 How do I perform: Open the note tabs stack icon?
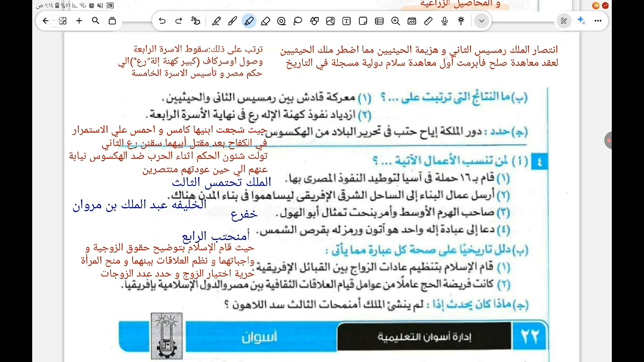pos(112,21)
